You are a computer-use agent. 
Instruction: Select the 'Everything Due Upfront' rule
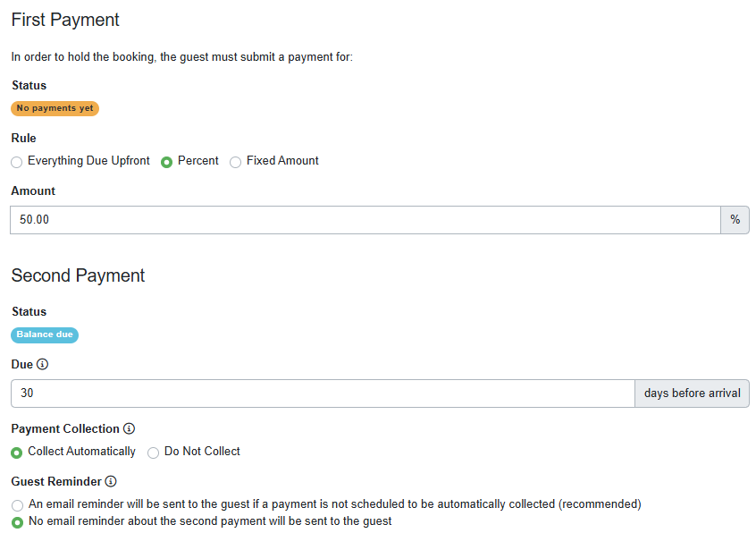14,161
